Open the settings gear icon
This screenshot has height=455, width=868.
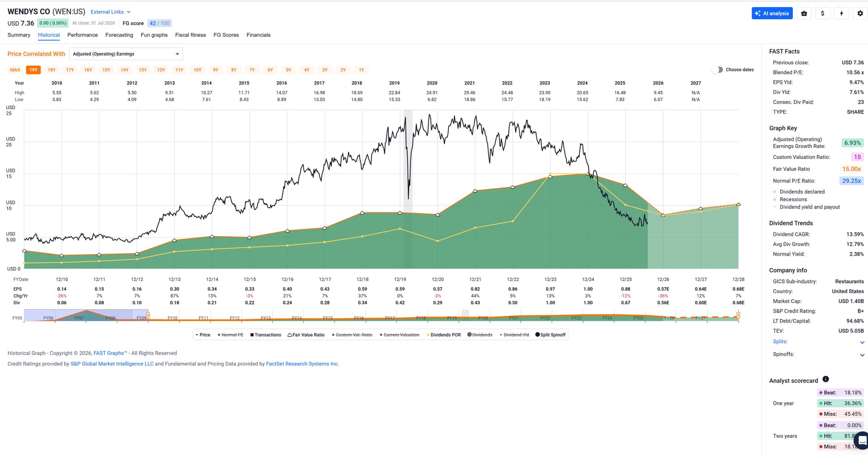860,14
